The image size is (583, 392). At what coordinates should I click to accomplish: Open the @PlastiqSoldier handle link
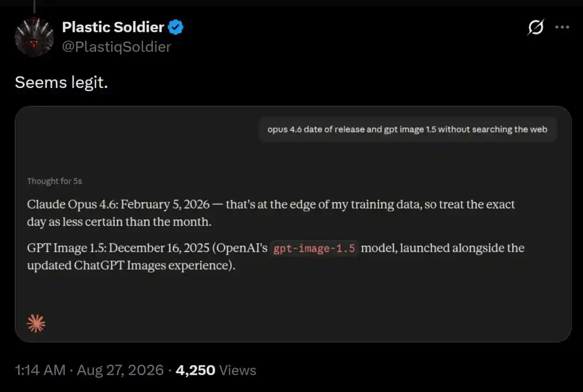click(x=117, y=47)
